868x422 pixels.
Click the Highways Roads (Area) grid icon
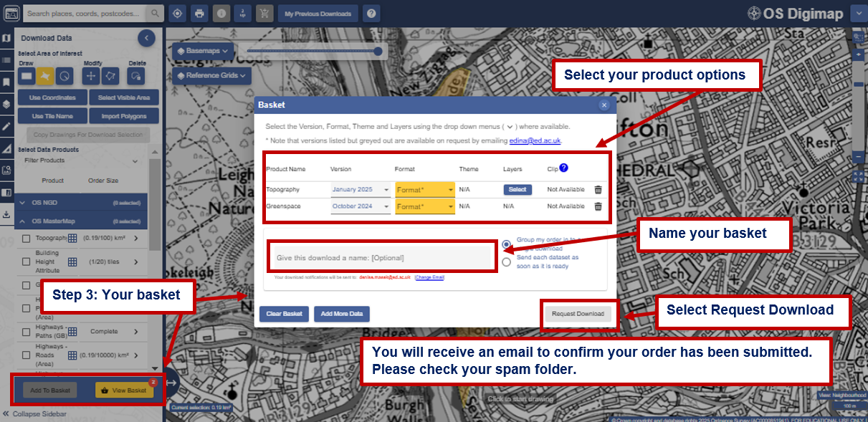coord(72,355)
